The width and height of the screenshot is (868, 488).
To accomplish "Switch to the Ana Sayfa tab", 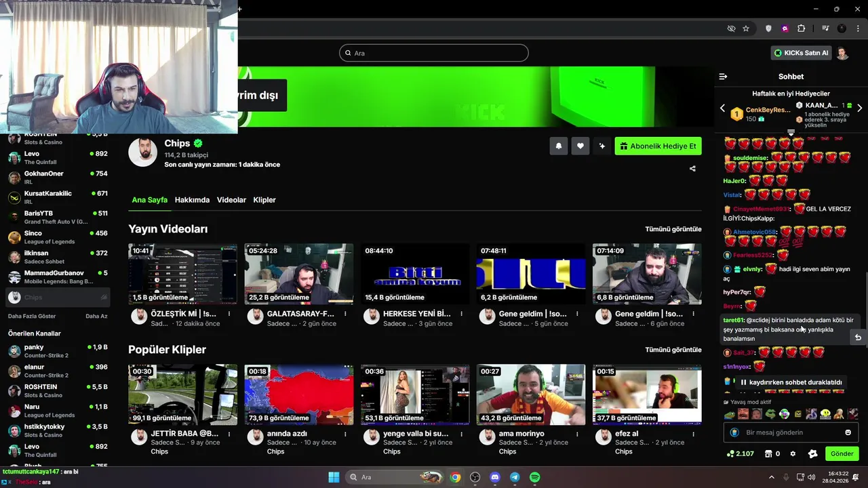I will [149, 200].
